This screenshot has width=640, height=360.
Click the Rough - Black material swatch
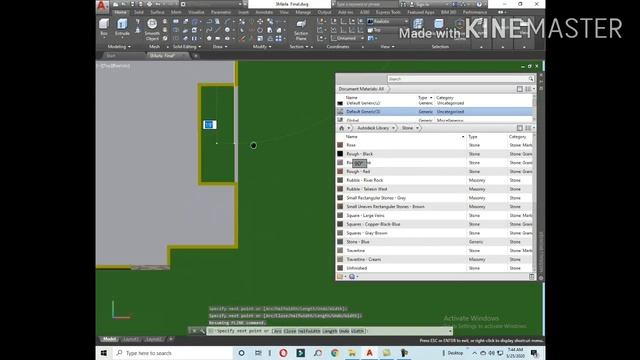tap(340, 154)
